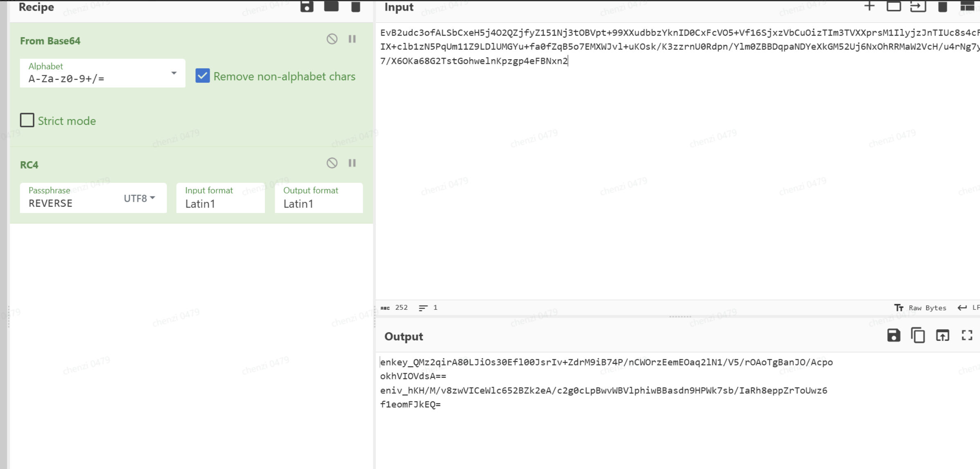The width and height of the screenshot is (980, 469).
Task: Click the REVERSE passphrase field
Action: pos(70,203)
